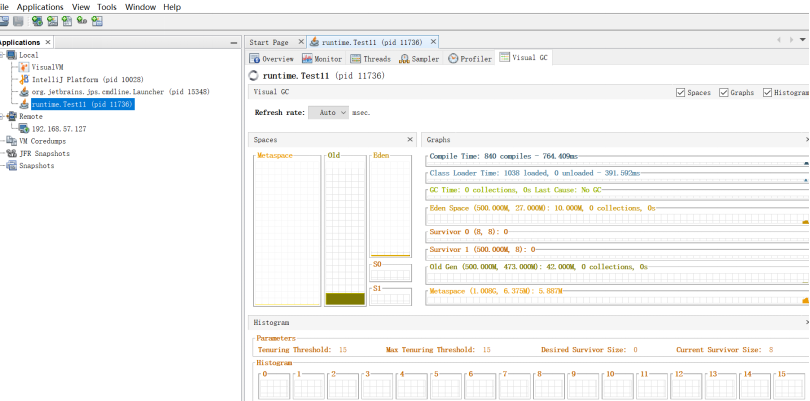Click histogram age cell 0
810x401 pixels.
[x=274, y=387]
